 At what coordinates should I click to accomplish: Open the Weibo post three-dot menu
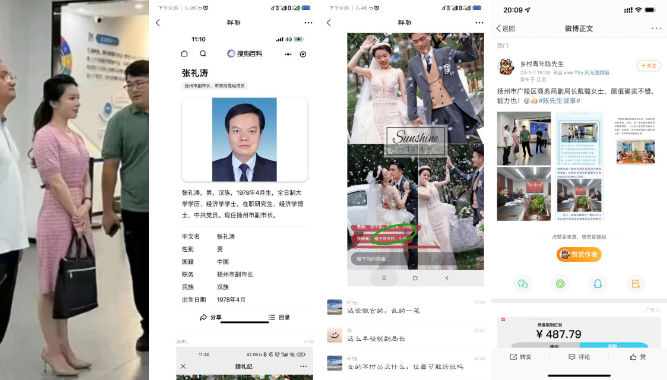click(656, 29)
